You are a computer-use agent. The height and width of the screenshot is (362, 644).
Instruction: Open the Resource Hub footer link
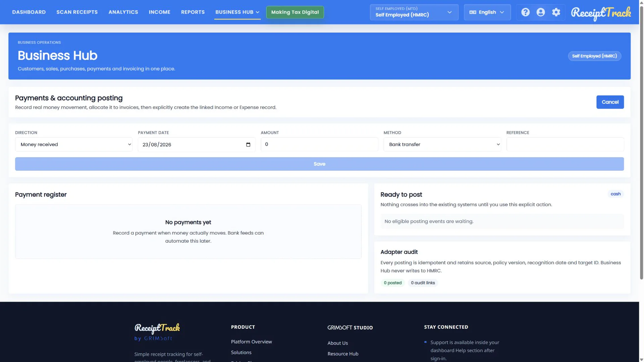[343, 354]
